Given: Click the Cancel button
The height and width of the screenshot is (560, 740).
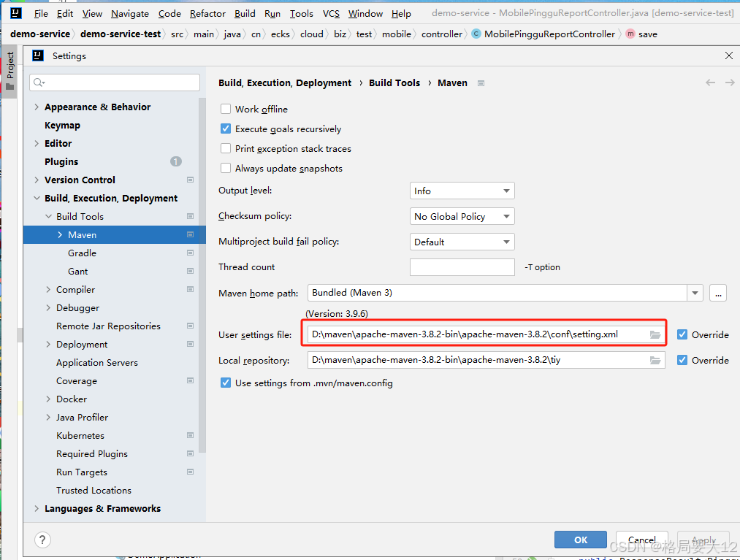Looking at the screenshot, I should pyautogui.click(x=642, y=540).
